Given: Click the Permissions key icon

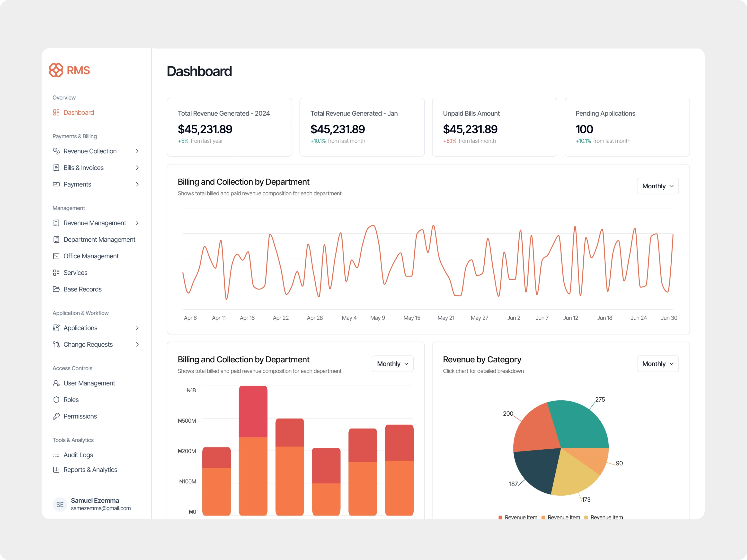Looking at the screenshot, I should click(56, 416).
